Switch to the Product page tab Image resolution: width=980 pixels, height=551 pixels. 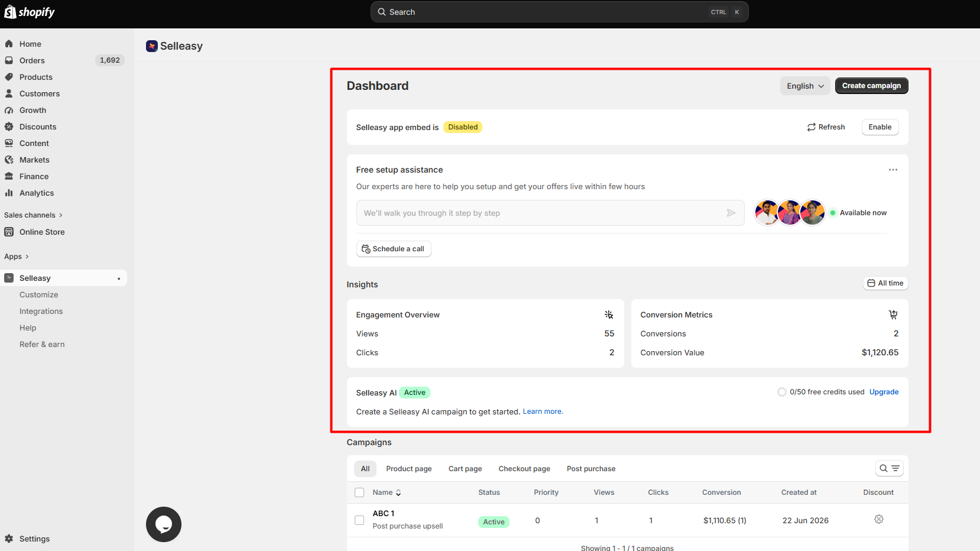(409, 469)
